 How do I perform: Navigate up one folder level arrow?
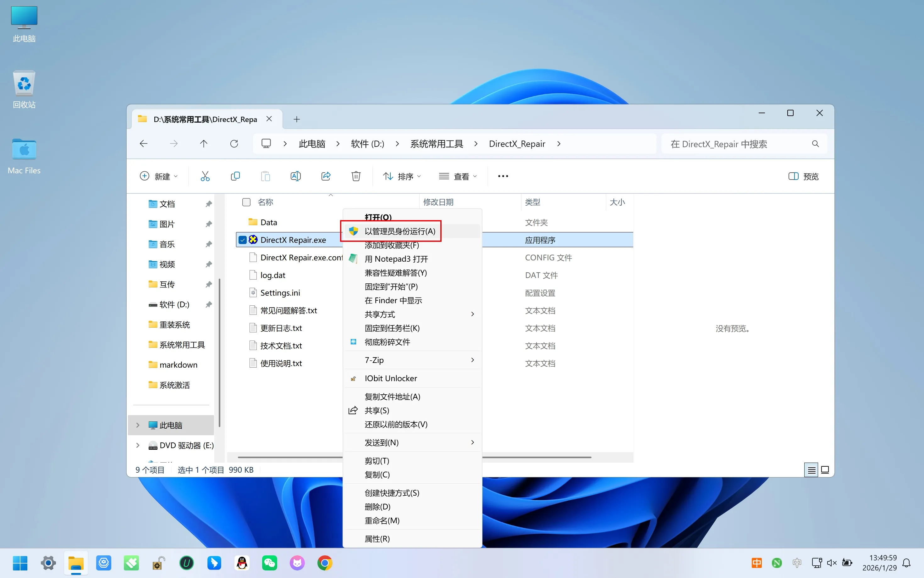(204, 144)
